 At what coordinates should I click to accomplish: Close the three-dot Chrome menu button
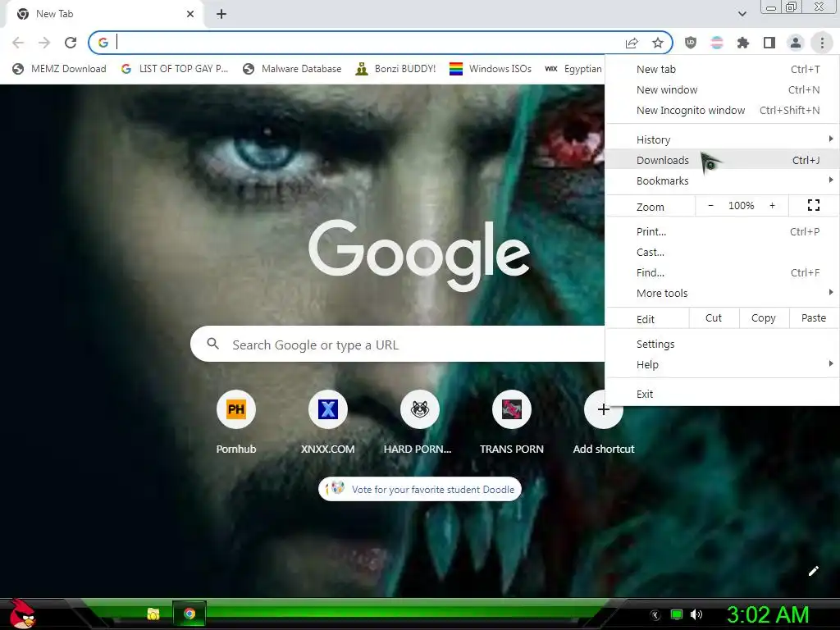[x=822, y=43]
